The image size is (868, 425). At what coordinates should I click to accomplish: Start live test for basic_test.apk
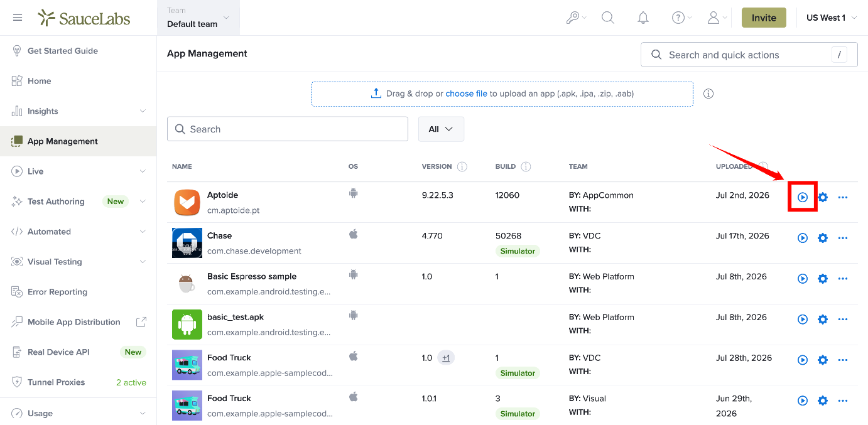click(x=803, y=320)
